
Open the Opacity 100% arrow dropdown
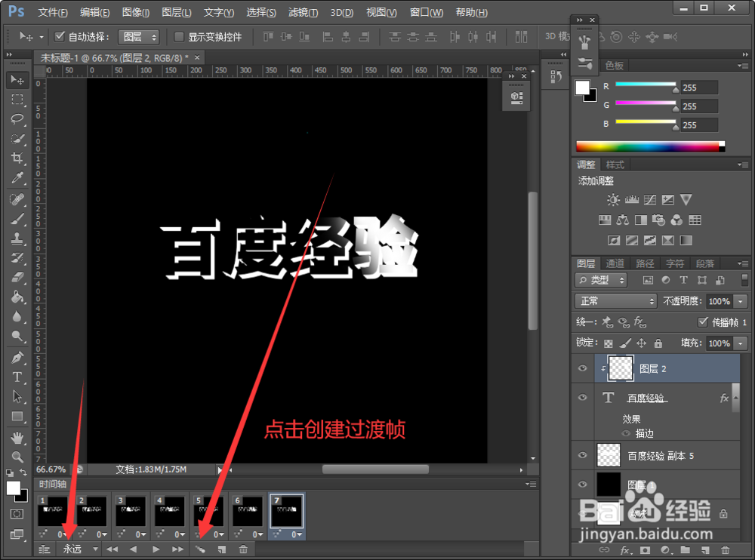click(x=741, y=301)
